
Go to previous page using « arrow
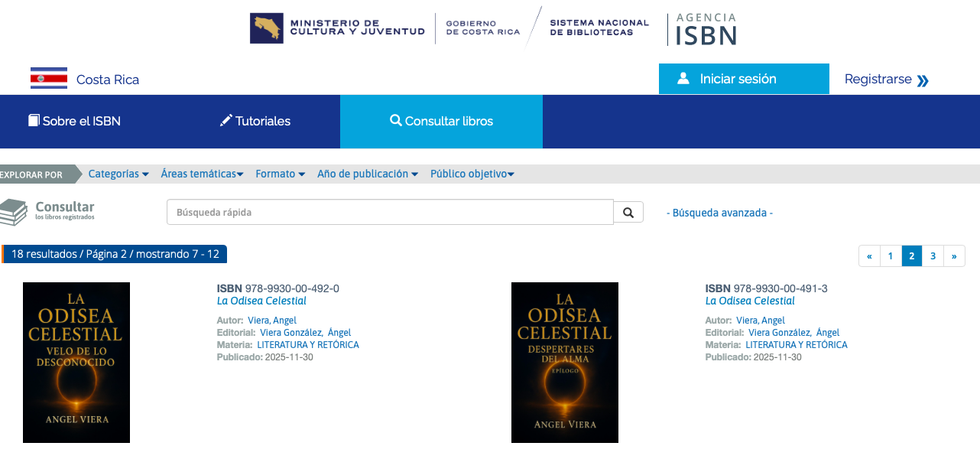(x=869, y=256)
